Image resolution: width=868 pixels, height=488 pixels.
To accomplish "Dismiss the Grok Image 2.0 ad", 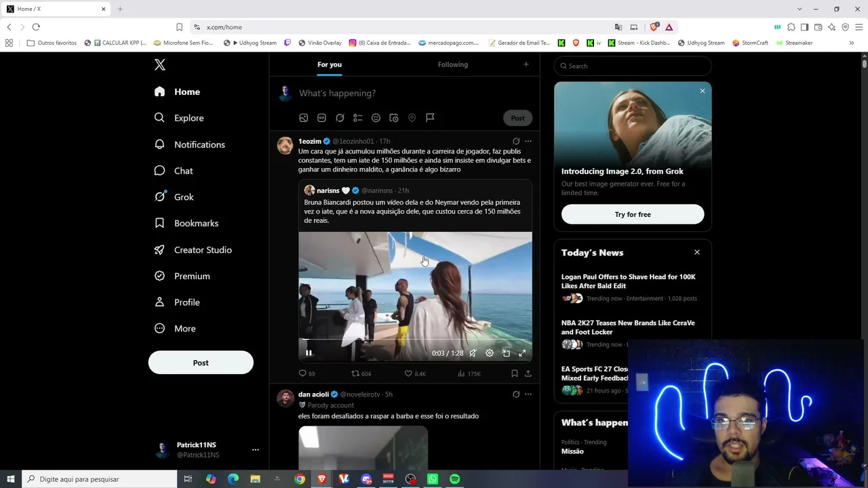I will tap(703, 91).
